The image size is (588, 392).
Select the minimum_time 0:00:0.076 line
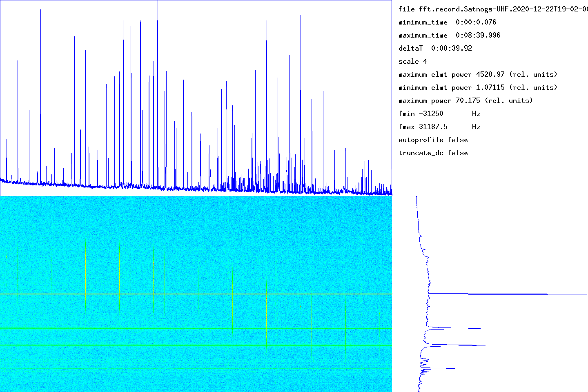click(x=448, y=22)
